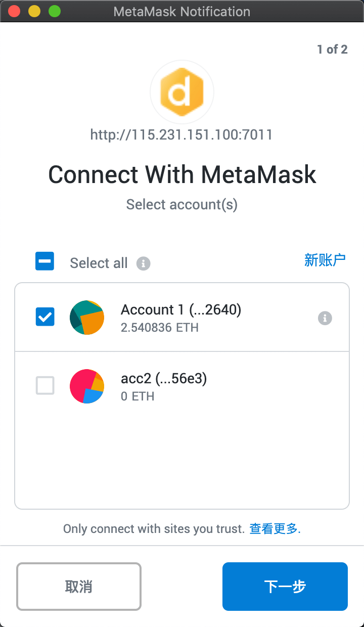Click the 2.540836 ETH balance text
The image size is (364, 627).
pyautogui.click(x=160, y=328)
